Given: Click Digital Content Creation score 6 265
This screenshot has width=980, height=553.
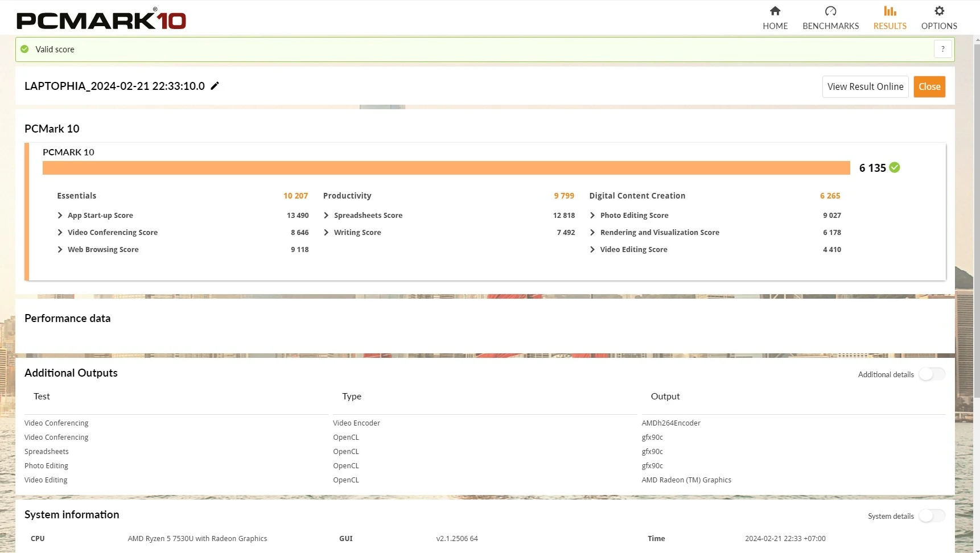Looking at the screenshot, I should point(830,196).
